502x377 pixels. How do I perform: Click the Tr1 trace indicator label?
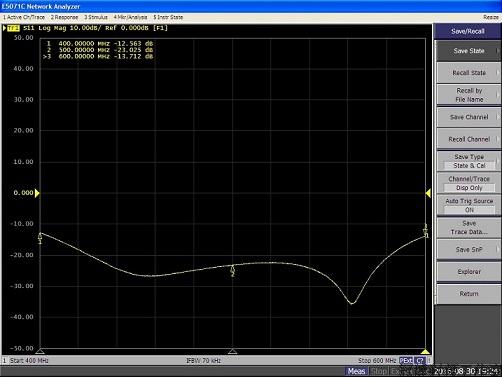[13, 28]
